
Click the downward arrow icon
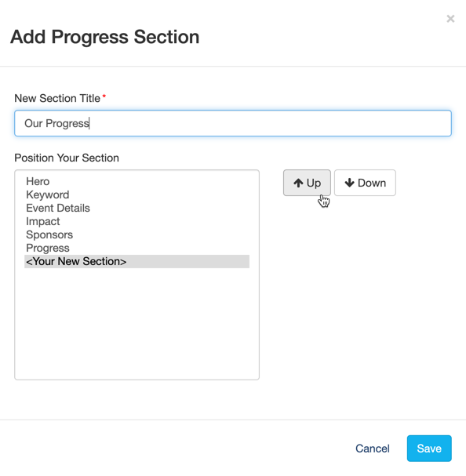point(349,183)
